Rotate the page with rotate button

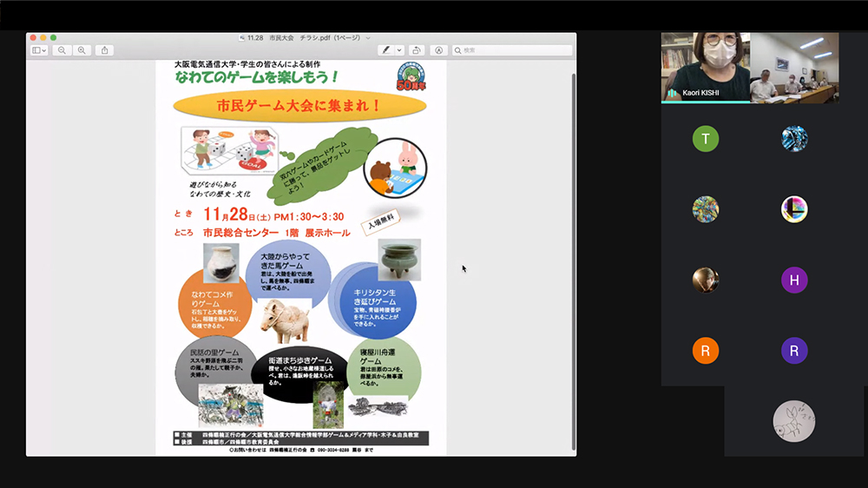[417, 50]
